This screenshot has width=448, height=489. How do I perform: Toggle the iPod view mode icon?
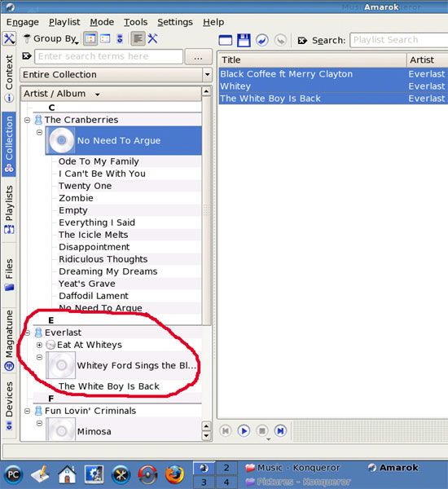(120, 38)
